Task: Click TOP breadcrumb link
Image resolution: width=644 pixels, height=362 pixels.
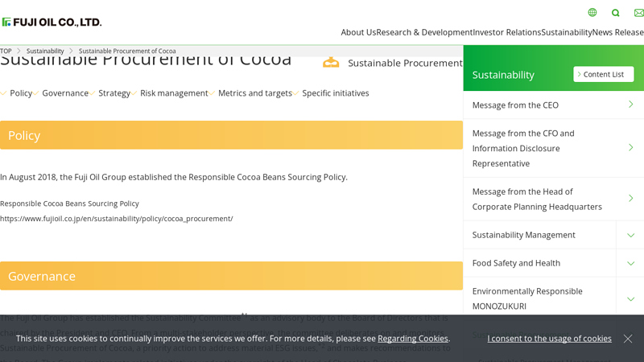Action: click(x=6, y=51)
